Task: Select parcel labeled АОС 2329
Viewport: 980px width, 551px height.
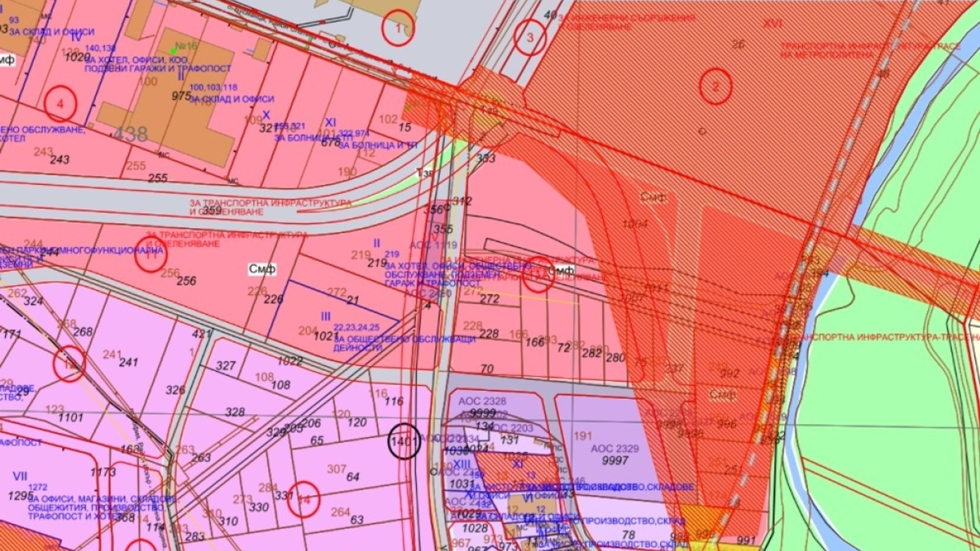Action: pos(615,448)
